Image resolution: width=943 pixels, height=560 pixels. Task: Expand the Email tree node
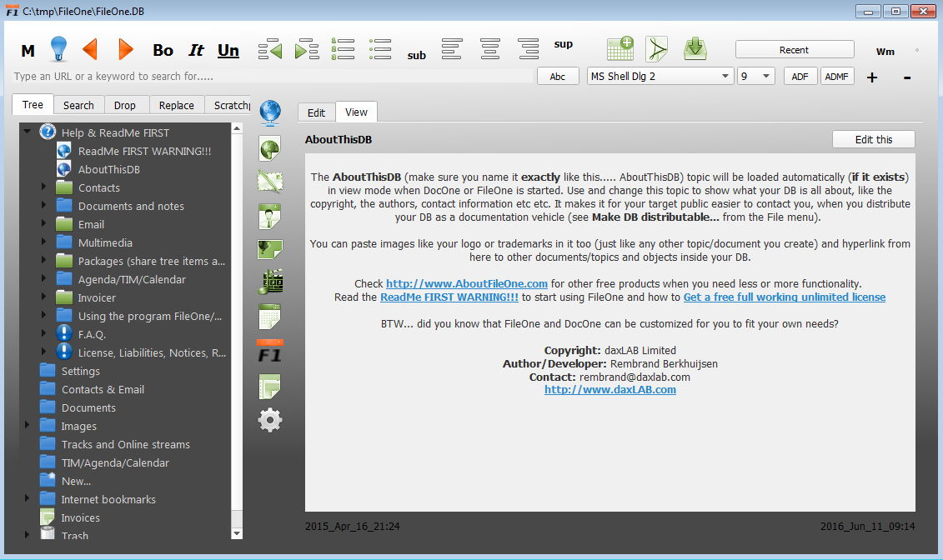pos(43,223)
